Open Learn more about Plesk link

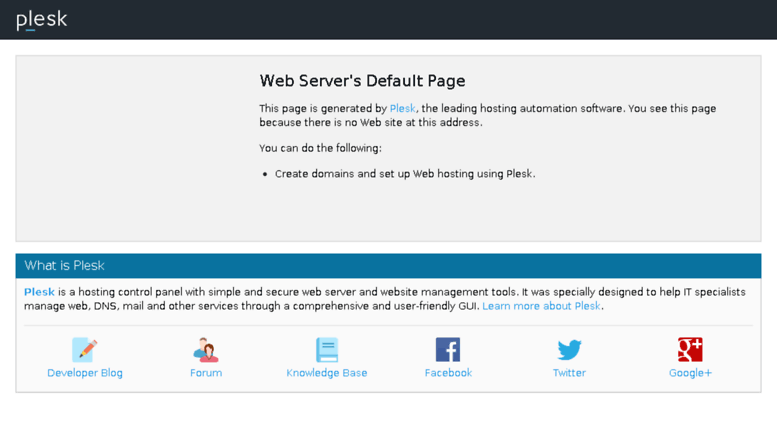click(x=541, y=306)
